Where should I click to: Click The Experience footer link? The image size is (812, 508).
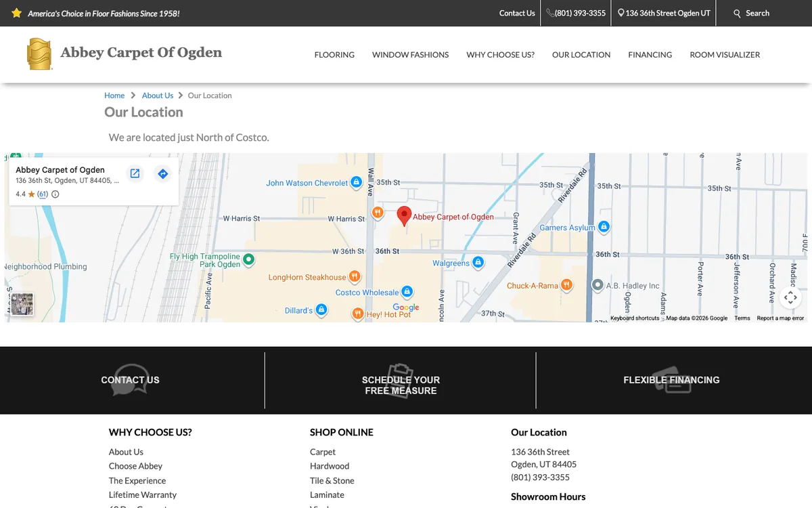(x=137, y=480)
